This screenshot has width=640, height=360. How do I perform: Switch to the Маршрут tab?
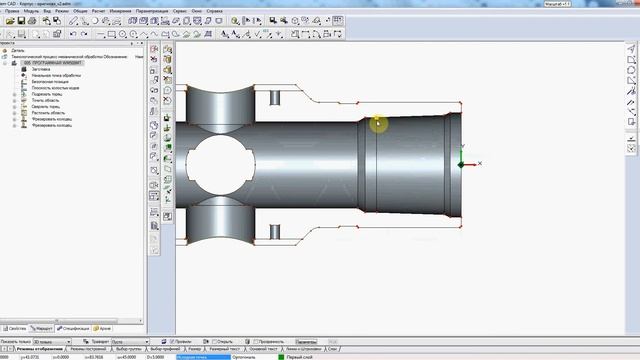click(42, 328)
